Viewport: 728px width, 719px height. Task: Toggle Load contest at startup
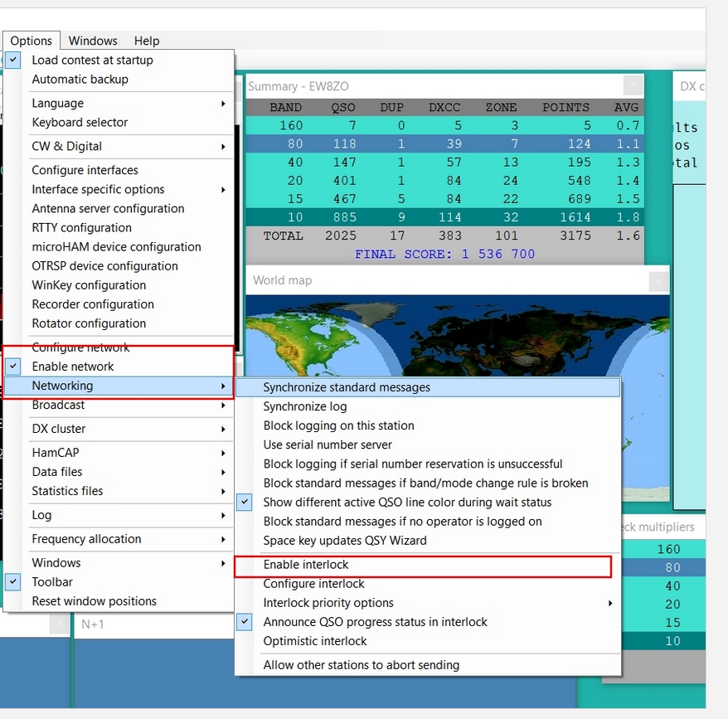pos(91,60)
